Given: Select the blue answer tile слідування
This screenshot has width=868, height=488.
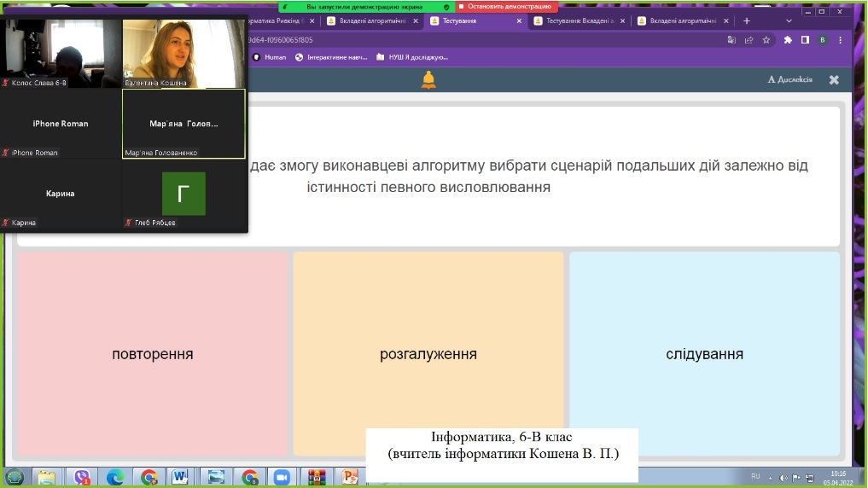Looking at the screenshot, I should pyautogui.click(x=704, y=354).
